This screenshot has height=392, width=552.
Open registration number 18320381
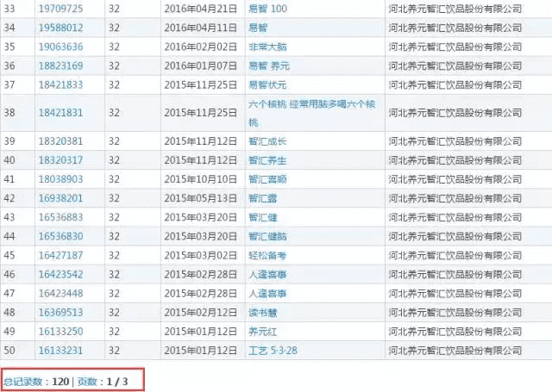point(60,141)
